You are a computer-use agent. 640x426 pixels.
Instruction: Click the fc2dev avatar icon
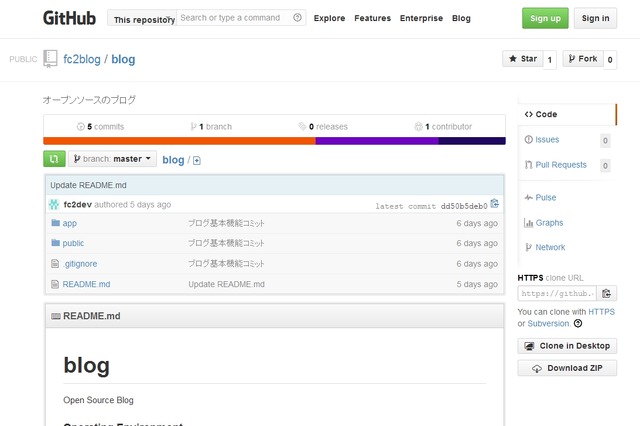(x=54, y=204)
